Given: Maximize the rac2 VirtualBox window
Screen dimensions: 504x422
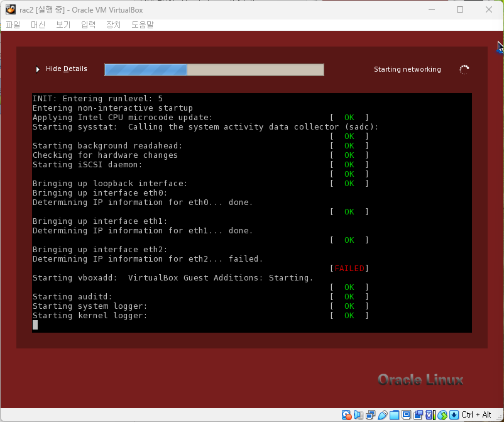Looking at the screenshot, I should (460, 9).
